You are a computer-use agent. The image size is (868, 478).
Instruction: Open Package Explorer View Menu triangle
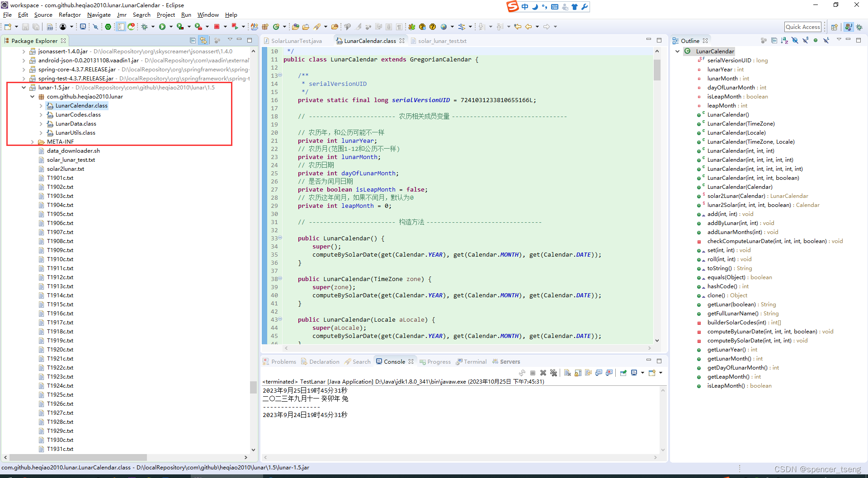click(x=230, y=40)
